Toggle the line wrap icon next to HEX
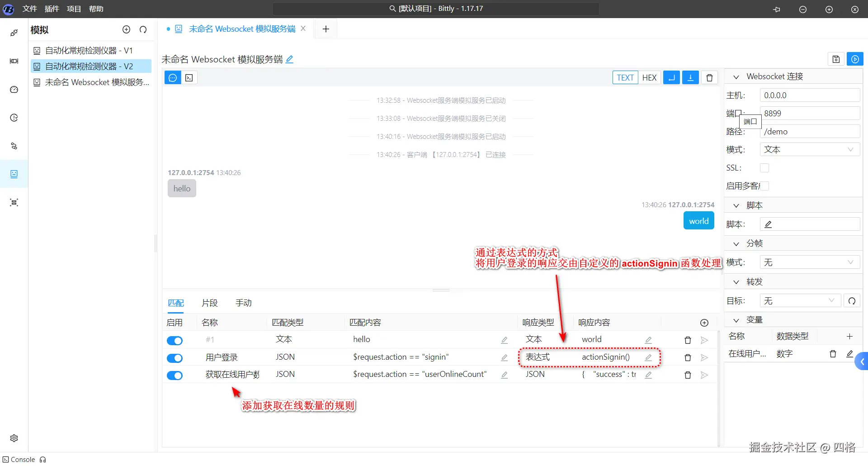 tap(671, 78)
